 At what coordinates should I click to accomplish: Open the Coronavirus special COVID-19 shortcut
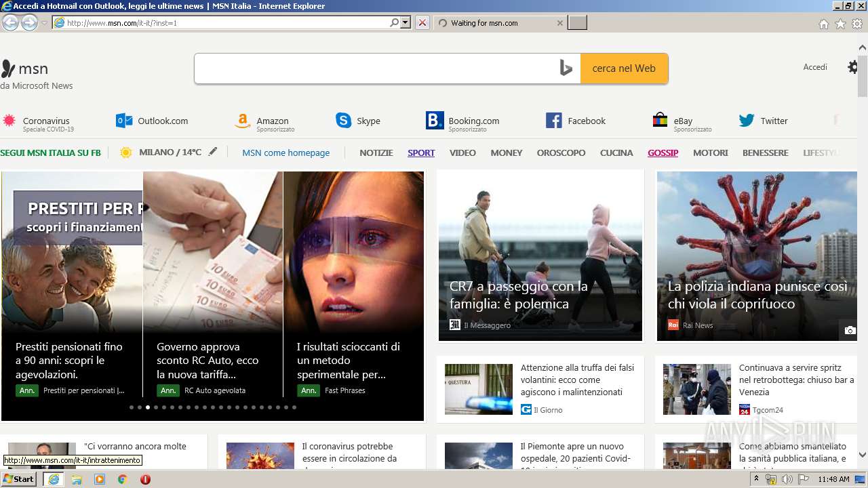coord(38,122)
